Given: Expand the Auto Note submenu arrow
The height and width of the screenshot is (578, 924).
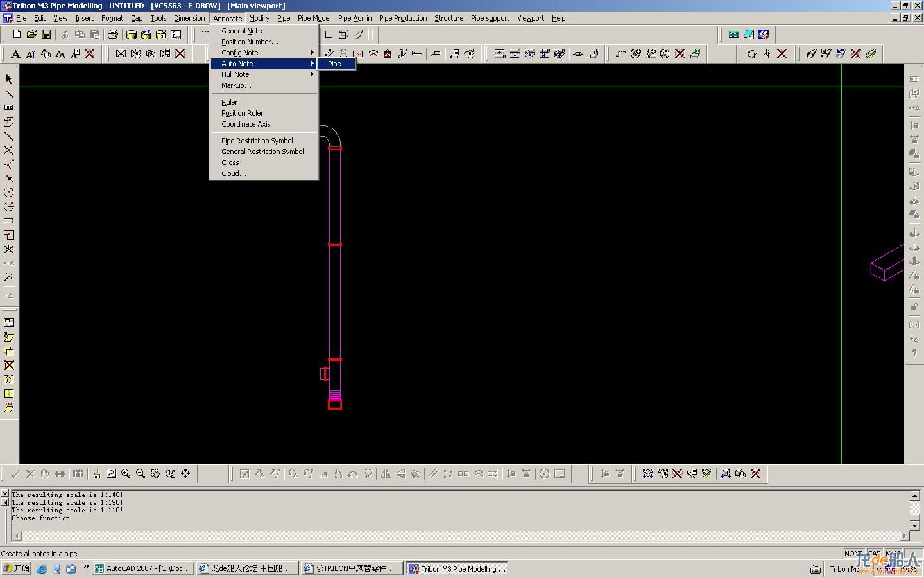Looking at the screenshot, I should 312,64.
